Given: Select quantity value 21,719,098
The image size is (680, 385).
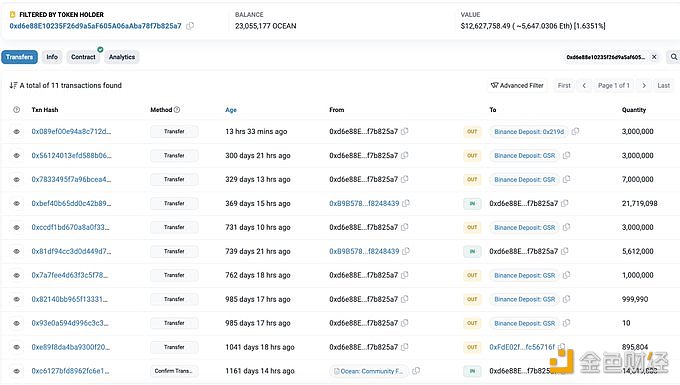Looking at the screenshot, I should (x=640, y=203).
